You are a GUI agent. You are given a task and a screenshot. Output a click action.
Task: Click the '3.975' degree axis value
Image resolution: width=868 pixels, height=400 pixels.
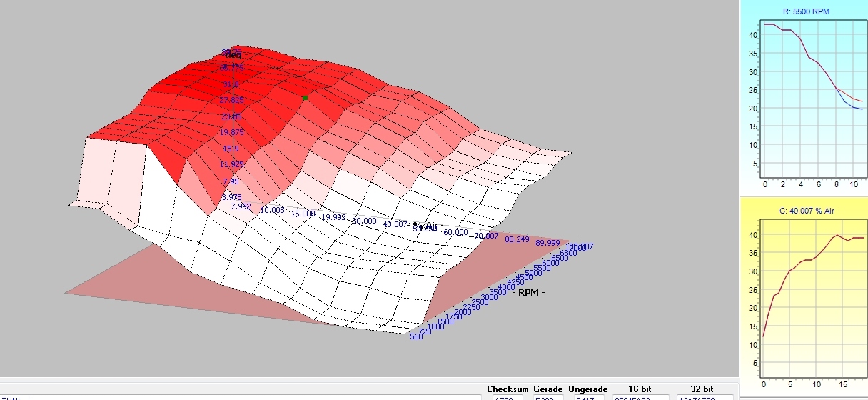[232, 196]
